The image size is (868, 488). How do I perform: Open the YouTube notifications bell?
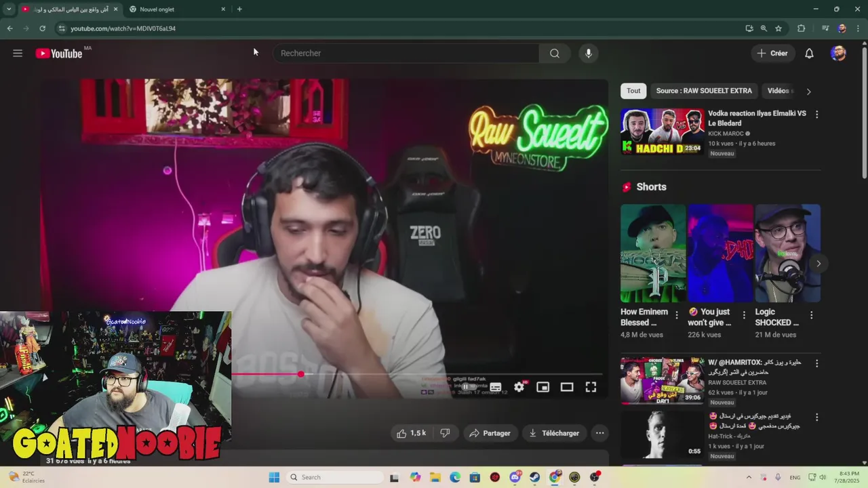point(809,53)
